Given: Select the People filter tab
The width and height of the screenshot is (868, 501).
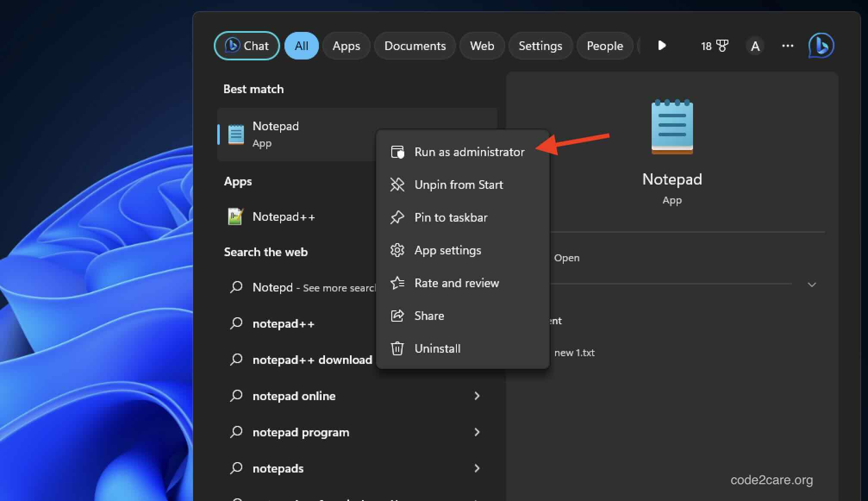Looking at the screenshot, I should pyautogui.click(x=604, y=46).
